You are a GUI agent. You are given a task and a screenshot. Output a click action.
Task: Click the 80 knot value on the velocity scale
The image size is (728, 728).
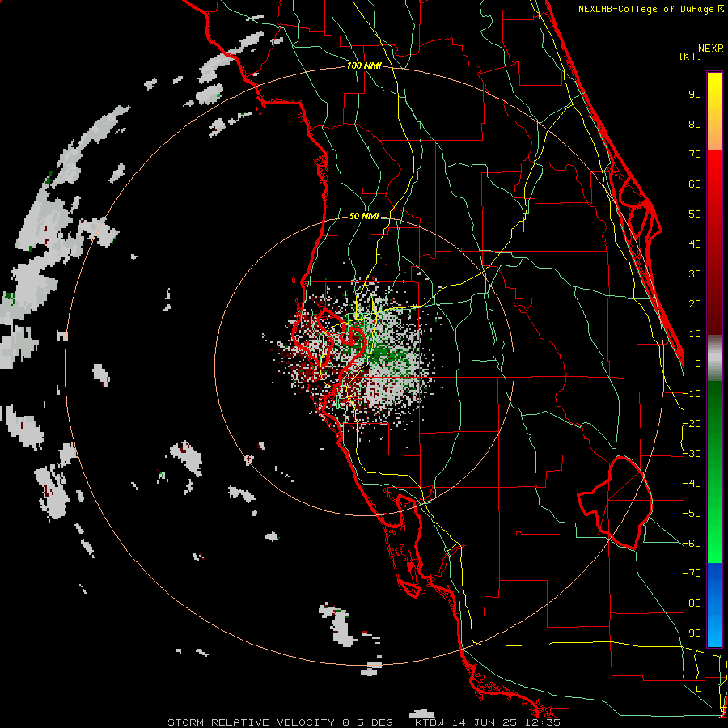[x=695, y=124]
